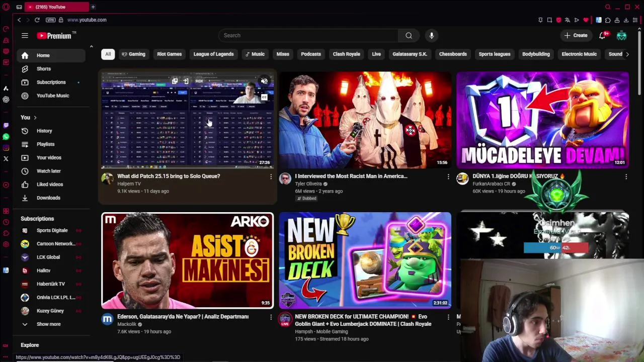Open a new tab with the plus button
This screenshot has width=644, height=362.
pyautogui.click(x=93, y=7)
